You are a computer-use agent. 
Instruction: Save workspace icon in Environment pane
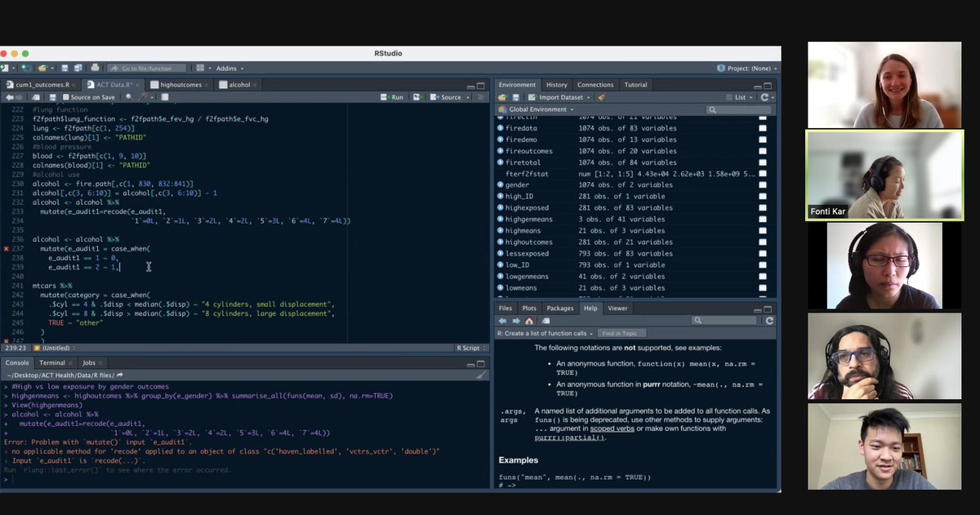515,97
